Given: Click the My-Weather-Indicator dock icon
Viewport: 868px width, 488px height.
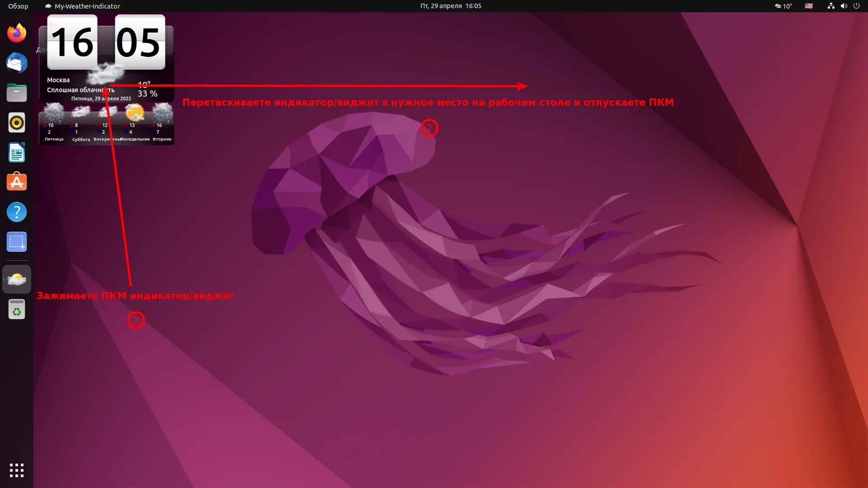Looking at the screenshot, I should point(17,280).
